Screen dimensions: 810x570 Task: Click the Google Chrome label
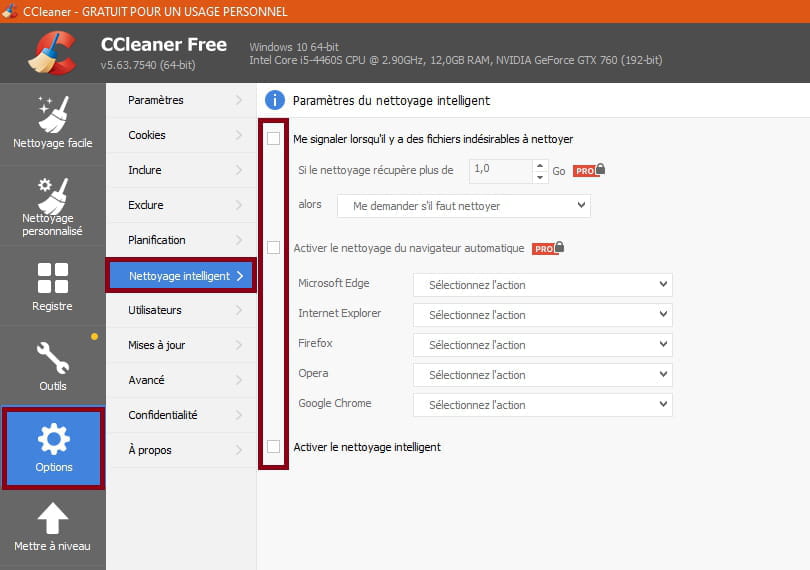click(x=335, y=403)
